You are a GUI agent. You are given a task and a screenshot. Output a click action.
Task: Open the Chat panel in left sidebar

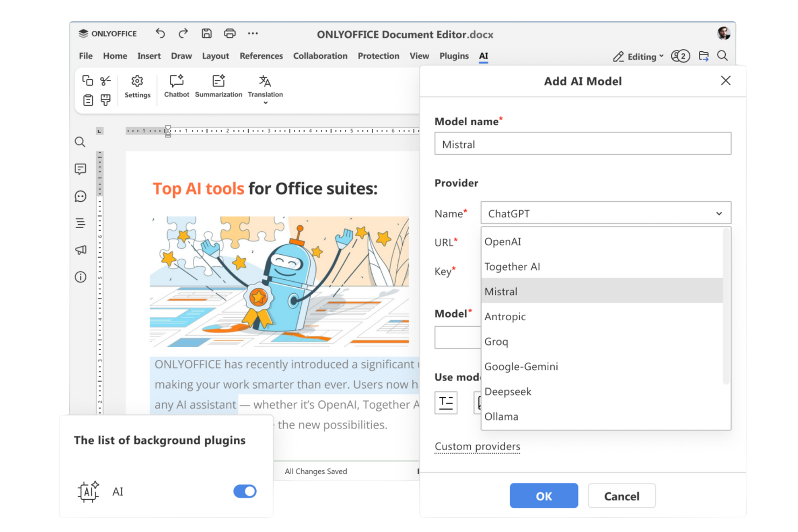tap(80, 196)
